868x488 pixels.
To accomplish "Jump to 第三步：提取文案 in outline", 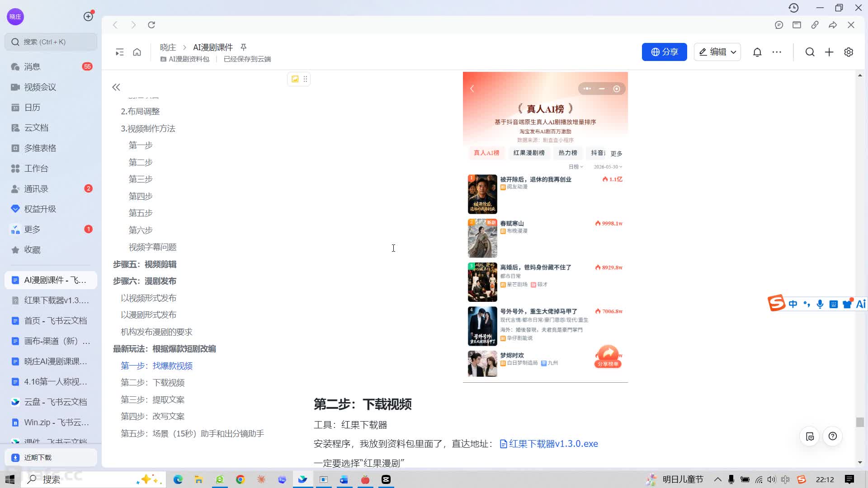I will tap(152, 400).
